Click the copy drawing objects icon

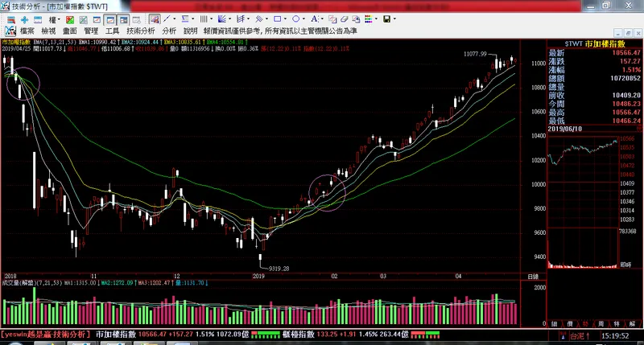coord(332,19)
